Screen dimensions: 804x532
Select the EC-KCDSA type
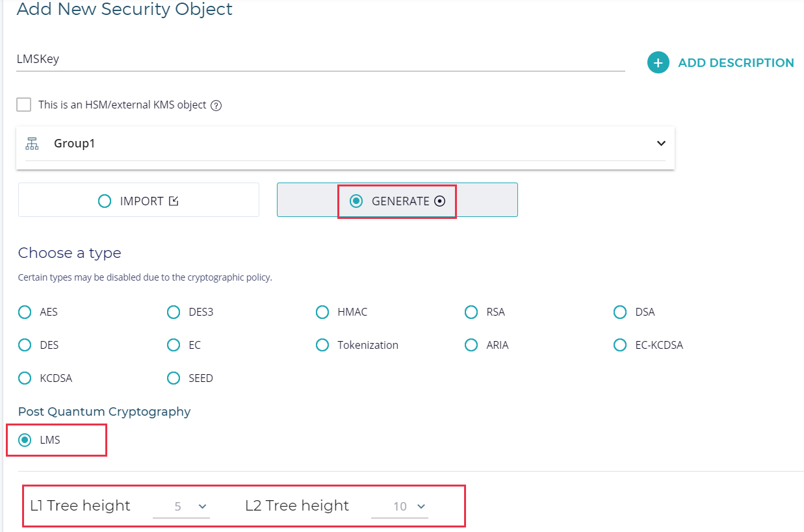pyautogui.click(x=620, y=345)
